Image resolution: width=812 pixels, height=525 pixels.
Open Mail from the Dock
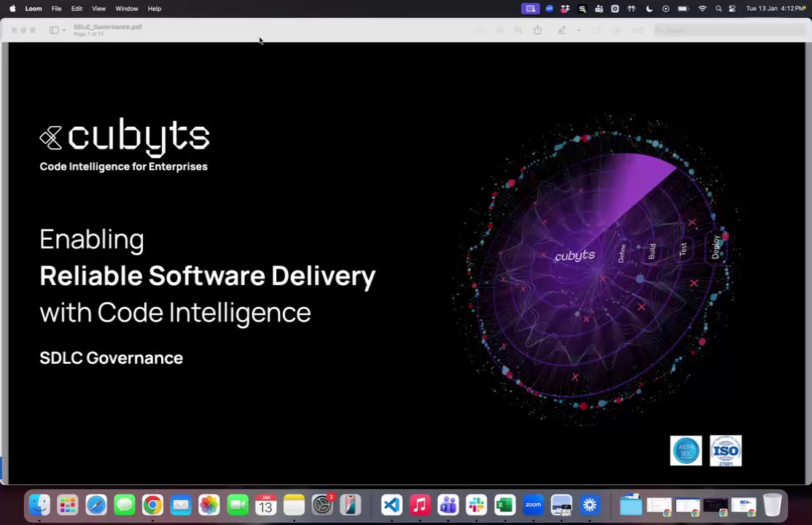[181, 505]
